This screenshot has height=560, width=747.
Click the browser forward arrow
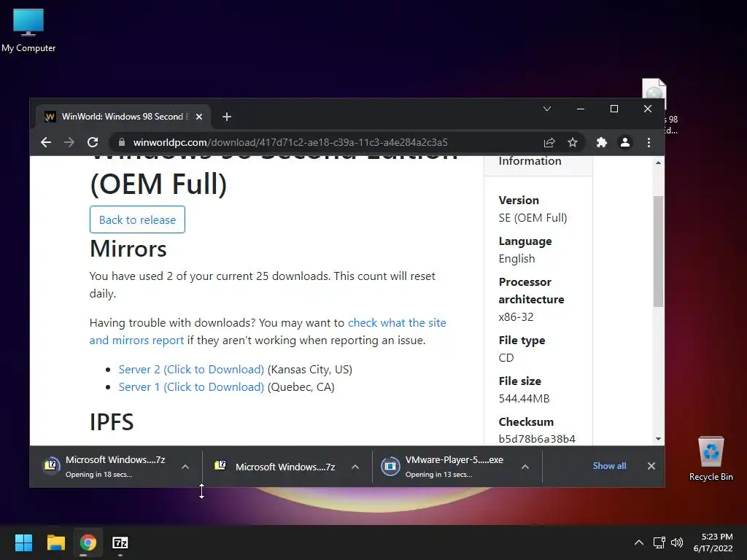tap(69, 142)
